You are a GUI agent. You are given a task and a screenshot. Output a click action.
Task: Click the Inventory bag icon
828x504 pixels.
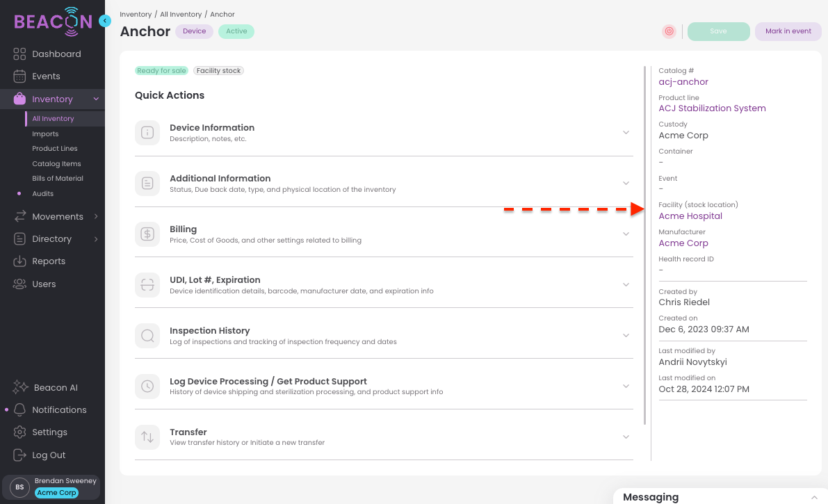[x=19, y=99]
